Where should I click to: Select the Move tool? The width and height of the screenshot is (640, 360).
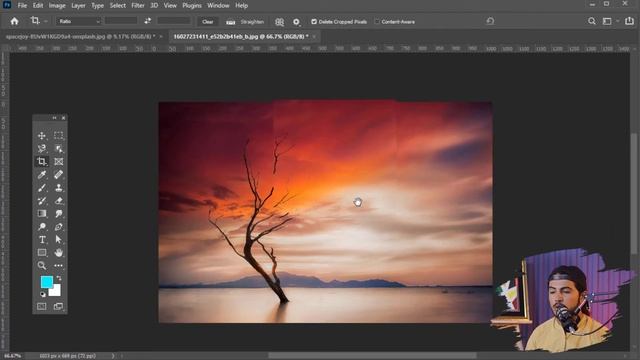42,136
